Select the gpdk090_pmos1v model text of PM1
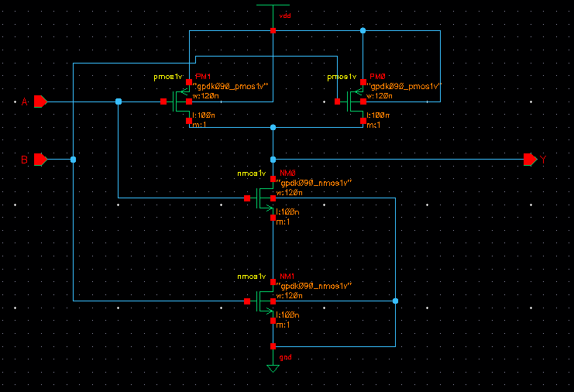 tap(231, 86)
